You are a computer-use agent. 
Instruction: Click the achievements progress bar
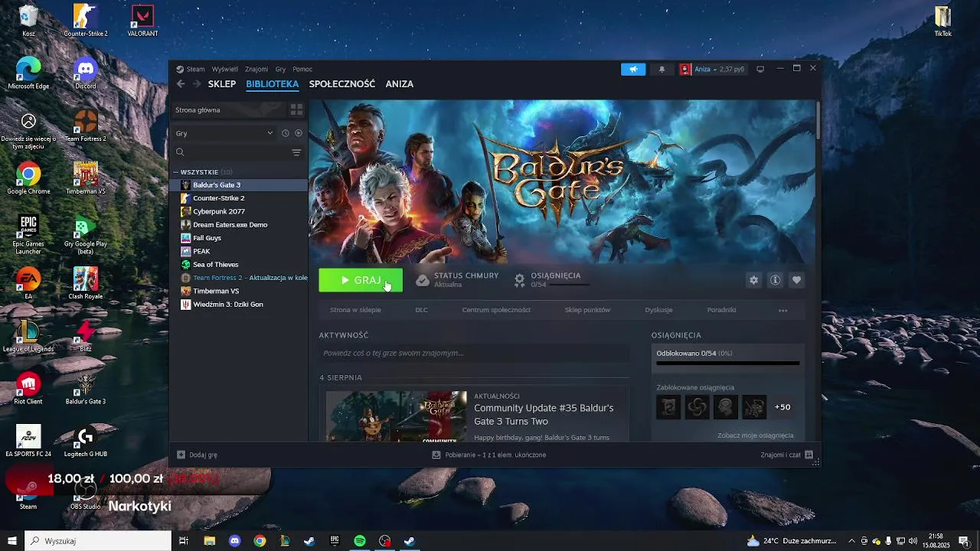coord(727,364)
